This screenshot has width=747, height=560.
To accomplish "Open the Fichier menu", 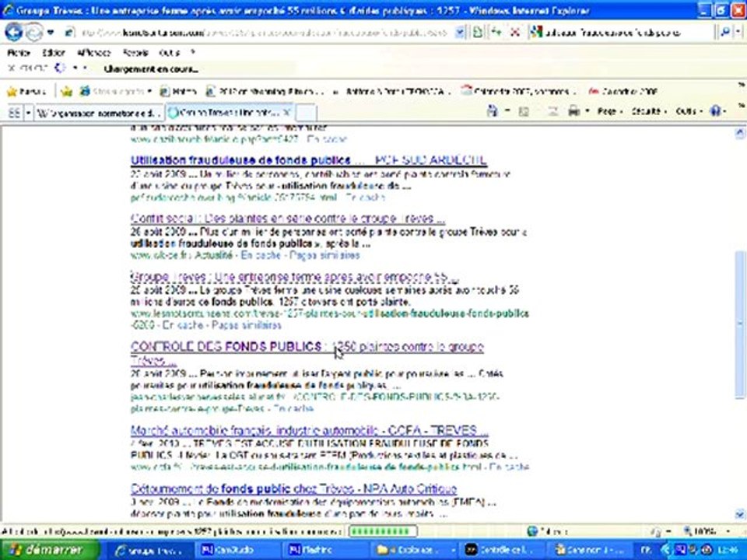I will tap(19, 53).
